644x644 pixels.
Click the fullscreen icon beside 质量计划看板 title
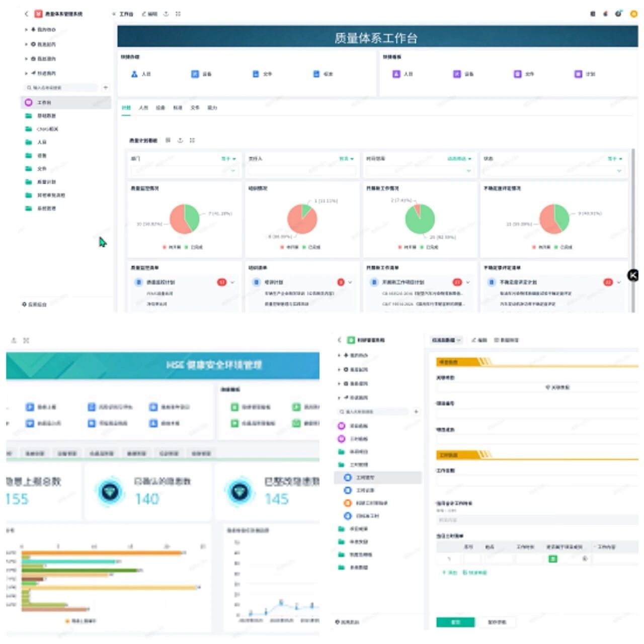pyautogui.click(x=192, y=140)
